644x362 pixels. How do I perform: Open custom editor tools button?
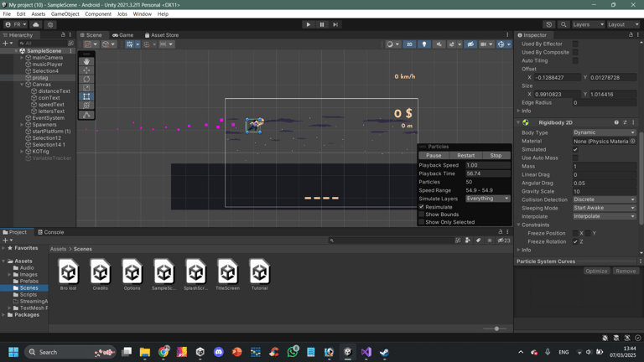click(86, 115)
